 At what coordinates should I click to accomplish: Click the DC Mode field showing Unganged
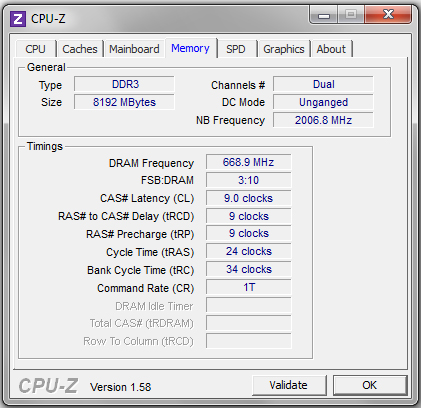pyautogui.click(x=323, y=102)
